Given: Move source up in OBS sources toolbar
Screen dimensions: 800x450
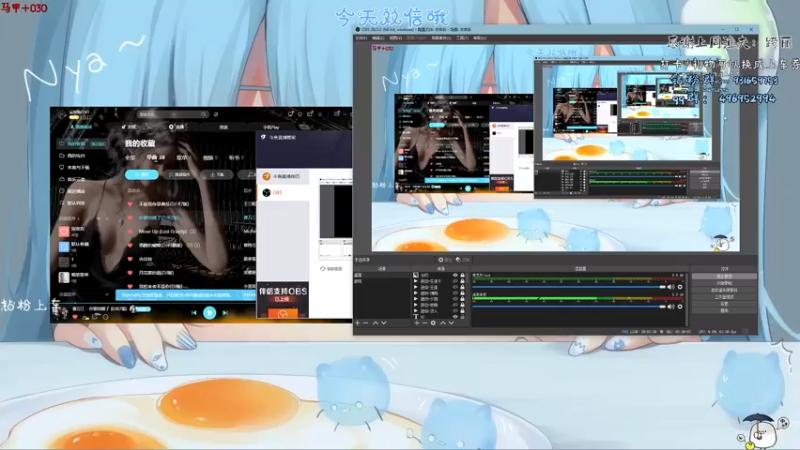Looking at the screenshot, I should click(443, 323).
